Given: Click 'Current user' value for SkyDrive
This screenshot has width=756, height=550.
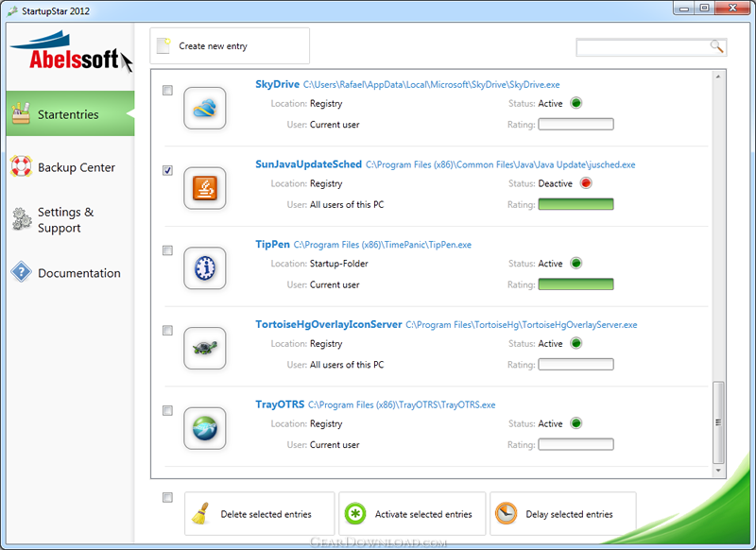Looking at the screenshot, I should 335,125.
